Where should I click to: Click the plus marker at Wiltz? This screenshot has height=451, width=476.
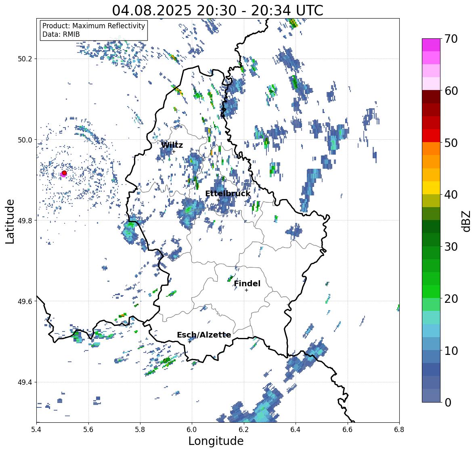pos(174,151)
